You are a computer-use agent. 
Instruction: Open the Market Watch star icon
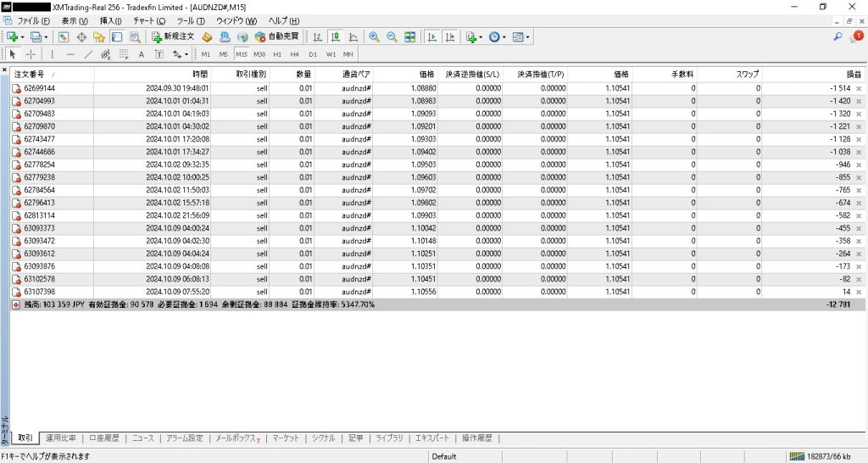coord(99,36)
